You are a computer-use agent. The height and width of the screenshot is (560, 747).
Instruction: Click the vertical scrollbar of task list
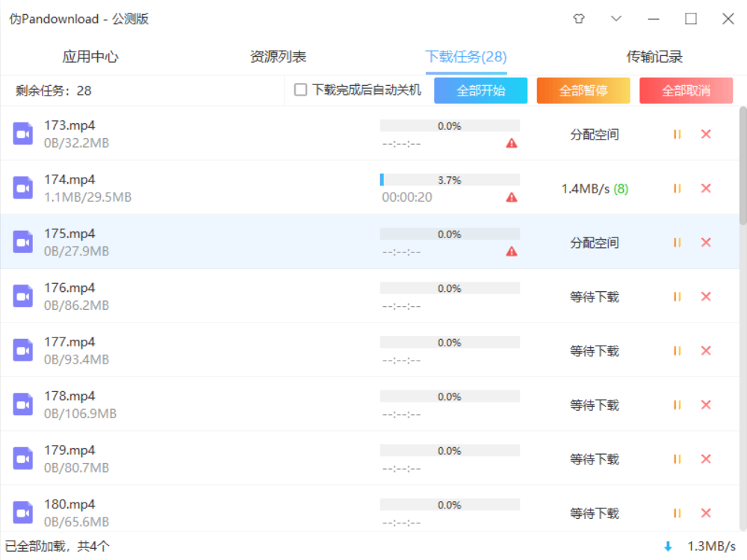743,164
